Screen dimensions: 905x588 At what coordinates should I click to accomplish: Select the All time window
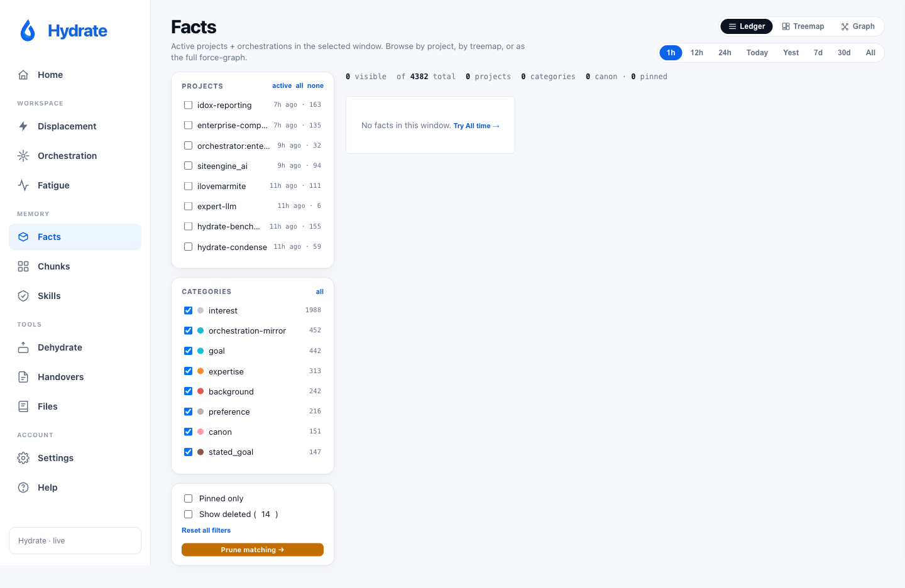pos(870,53)
